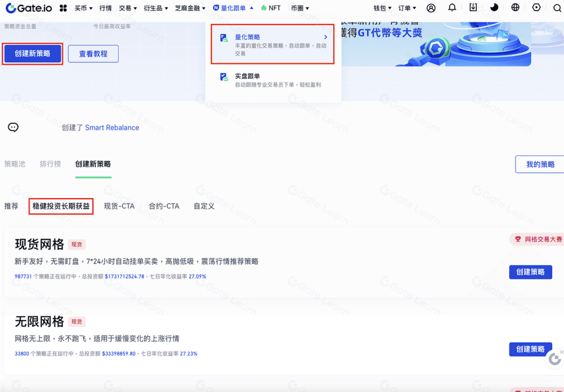The height and width of the screenshot is (392, 564).
Task: Switch to the 排行榜 tab
Action: pos(50,164)
